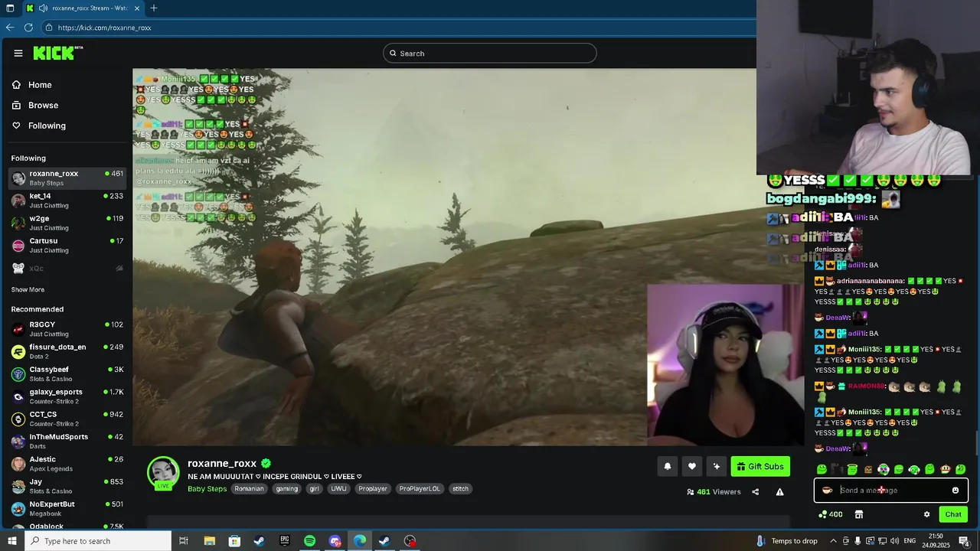Image resolution: width=980 pixels, height=551 pixels.
Task: Click the Proplayer tag
Action: (373, 488)
